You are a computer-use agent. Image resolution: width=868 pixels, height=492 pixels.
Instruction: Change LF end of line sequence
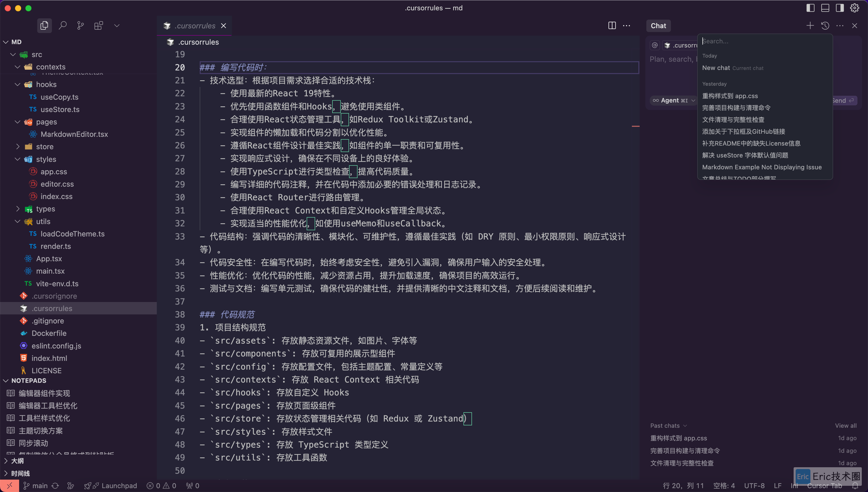tap(777, 486)
